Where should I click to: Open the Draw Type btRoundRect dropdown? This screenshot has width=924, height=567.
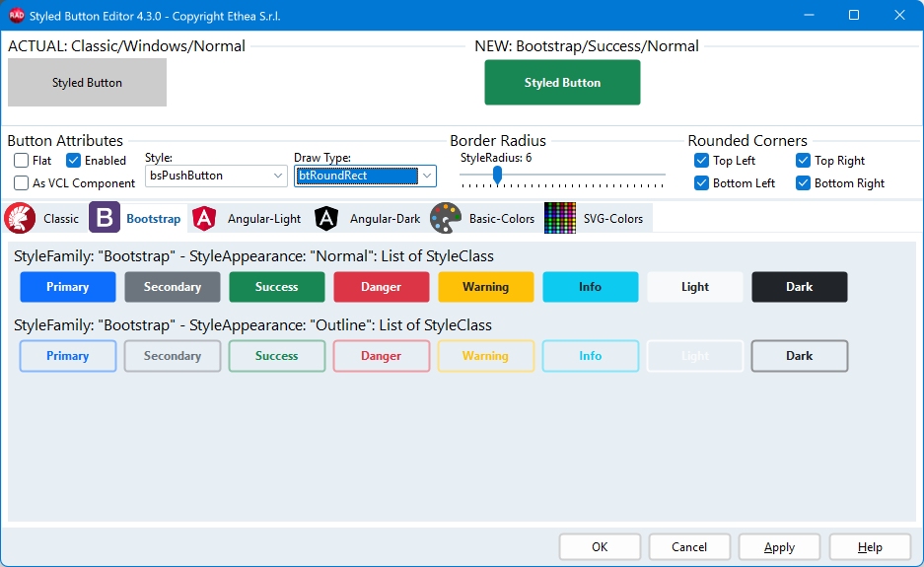coord(365,176)
